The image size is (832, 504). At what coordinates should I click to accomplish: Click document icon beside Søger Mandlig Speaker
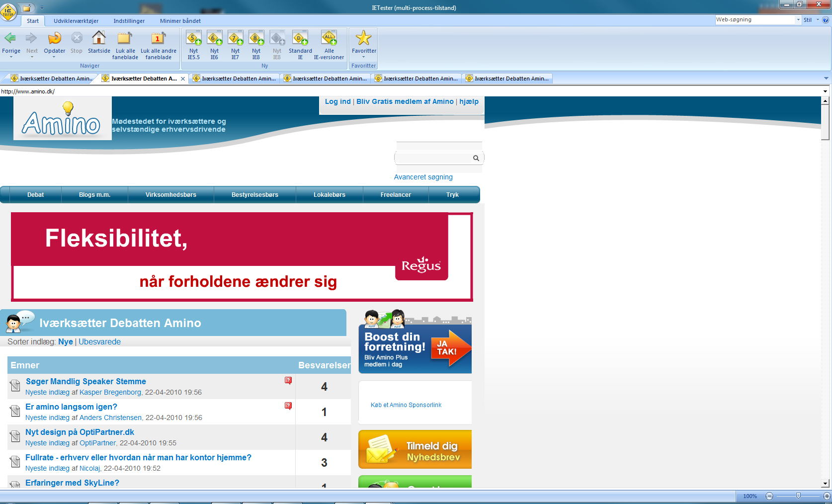[x=15, y=385]
